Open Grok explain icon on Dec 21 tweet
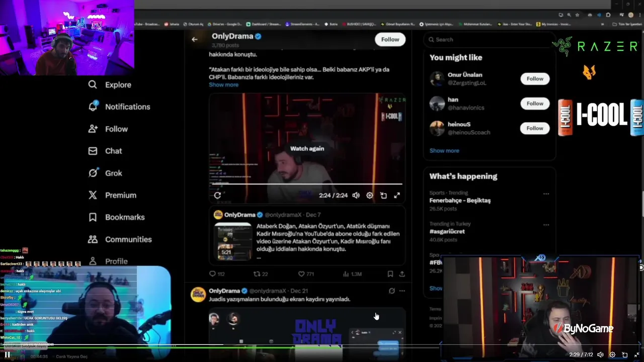The height and width of the screenshot is (362, 644). pos(391,291)
